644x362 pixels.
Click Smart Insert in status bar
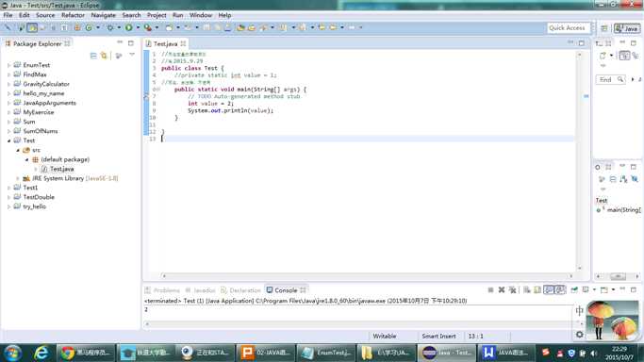pyautogui.click(x=438, y=337)
